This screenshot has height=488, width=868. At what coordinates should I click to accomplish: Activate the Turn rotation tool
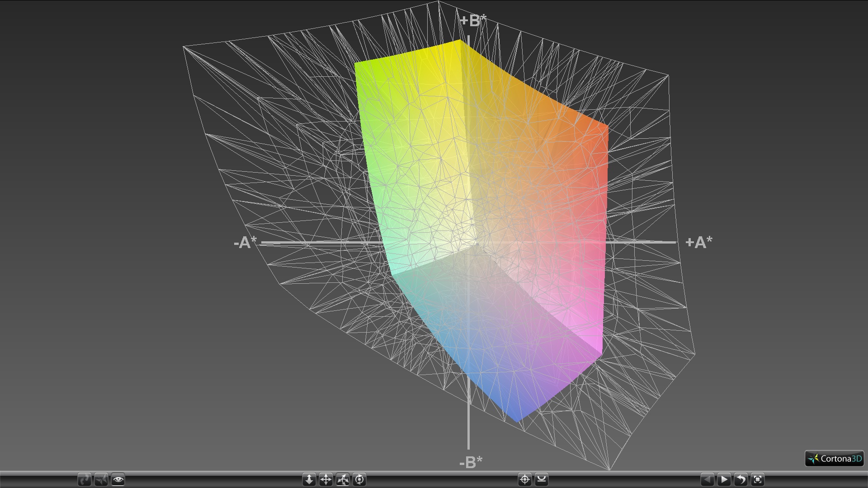coord(343,479)
